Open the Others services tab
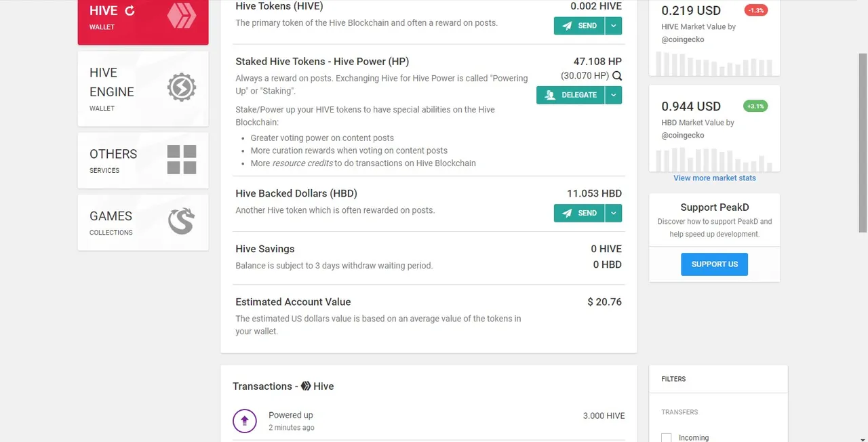 pos(143,161)
